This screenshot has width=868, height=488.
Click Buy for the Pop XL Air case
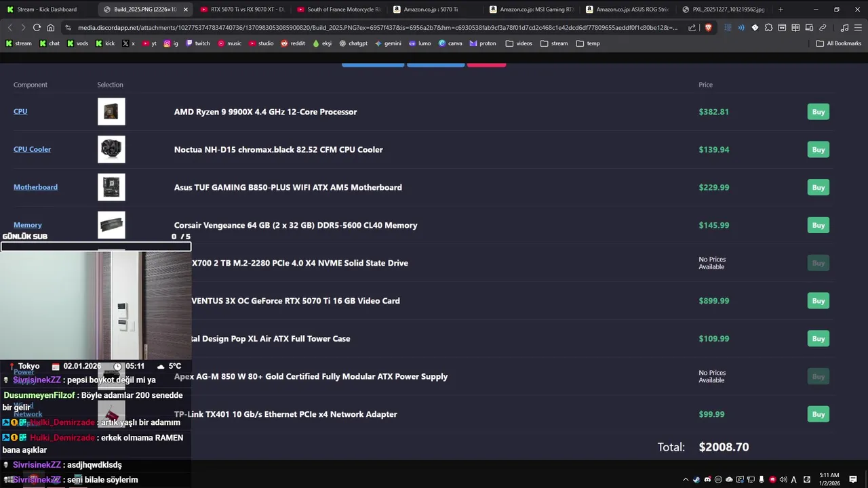point(818,339)
